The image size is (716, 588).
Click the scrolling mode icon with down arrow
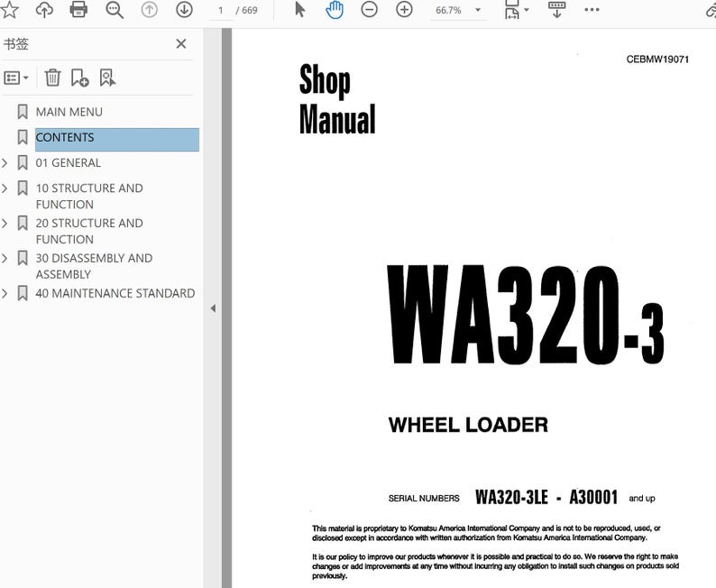point(556,10)
